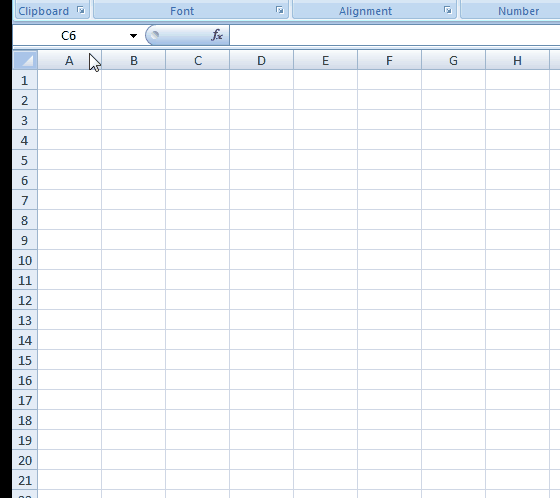
Task: Select row 21 header
Action: (25, 480)
